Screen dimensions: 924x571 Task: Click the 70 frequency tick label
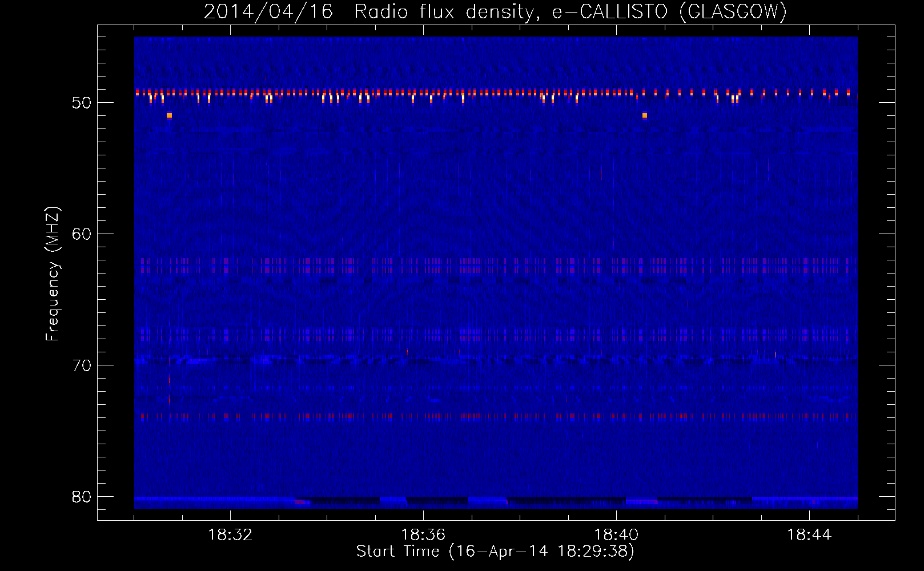pyautogui.click(x=82, y=365)
